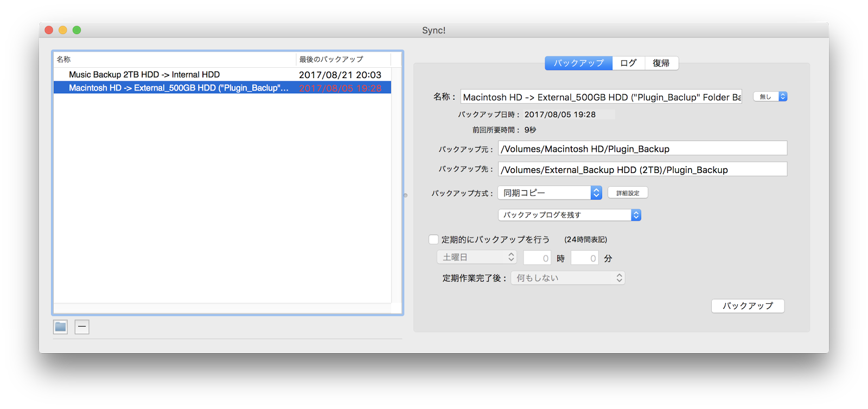The image size is (868, 409).
Task: Click the red close window button
Action: click(49, 30)
